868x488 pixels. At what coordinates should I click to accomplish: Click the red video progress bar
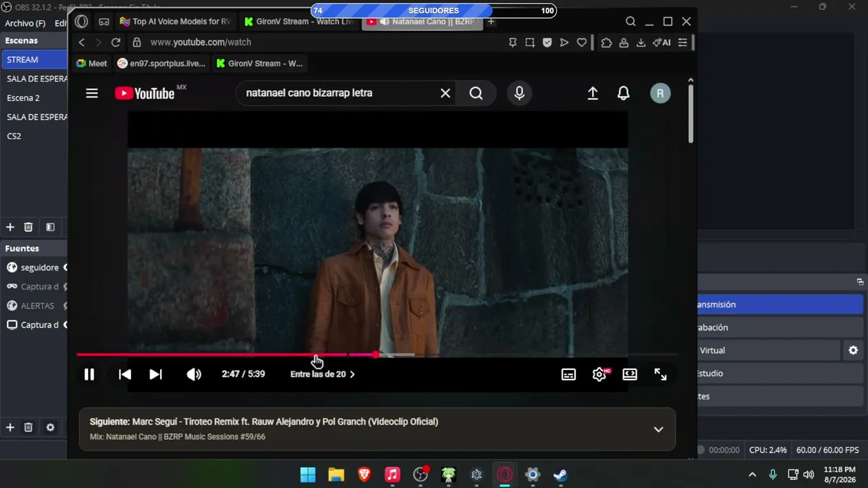(377, 354)
